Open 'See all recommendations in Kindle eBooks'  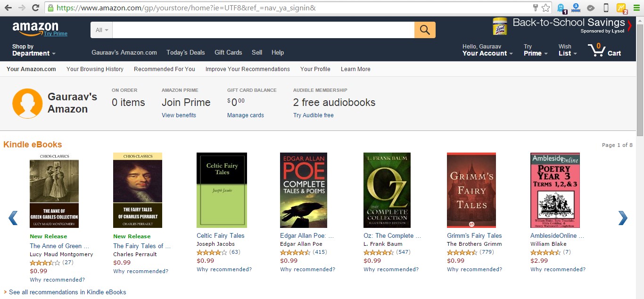[x=67, y=292]
